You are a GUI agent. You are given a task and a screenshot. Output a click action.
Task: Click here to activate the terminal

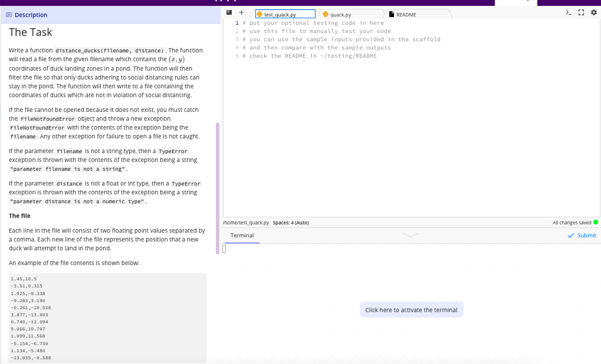pos(411,310)
